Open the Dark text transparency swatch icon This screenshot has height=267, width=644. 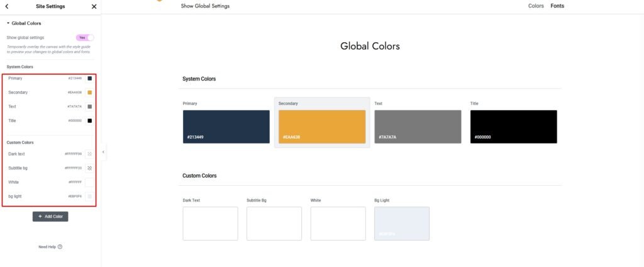coord(89,154)
